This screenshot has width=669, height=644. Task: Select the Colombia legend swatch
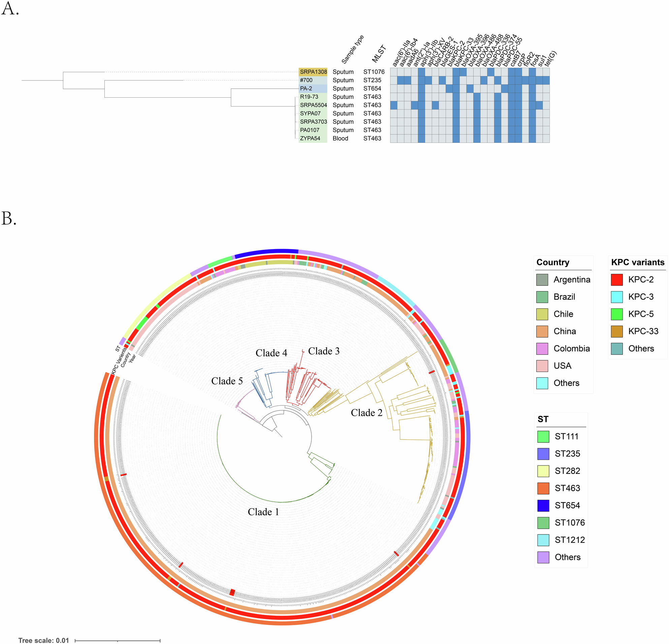tap(542, 349)
